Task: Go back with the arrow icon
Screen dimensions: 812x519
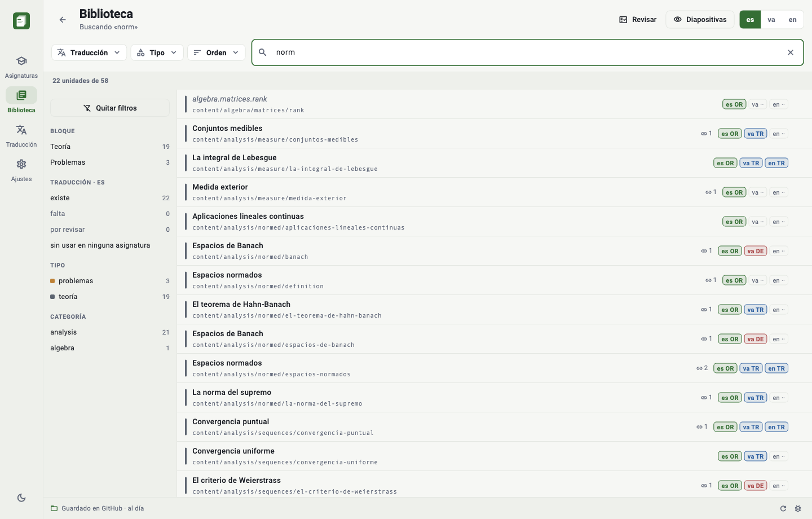Action: 63,20
